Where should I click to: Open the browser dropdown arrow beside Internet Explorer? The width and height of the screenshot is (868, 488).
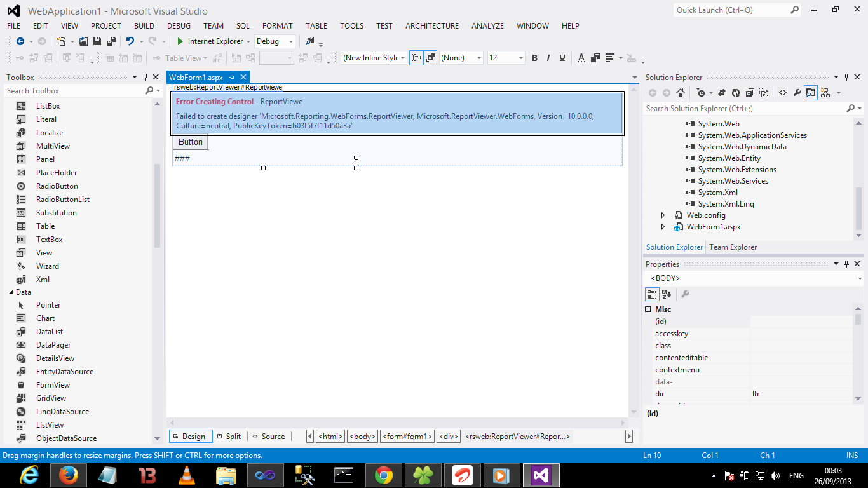point(248,41)
